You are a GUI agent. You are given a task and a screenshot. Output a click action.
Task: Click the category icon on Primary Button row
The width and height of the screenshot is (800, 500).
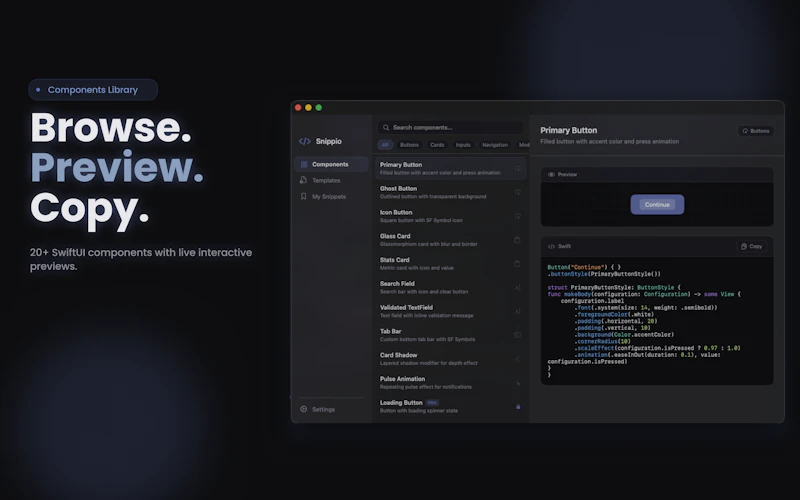pos(517,168)
